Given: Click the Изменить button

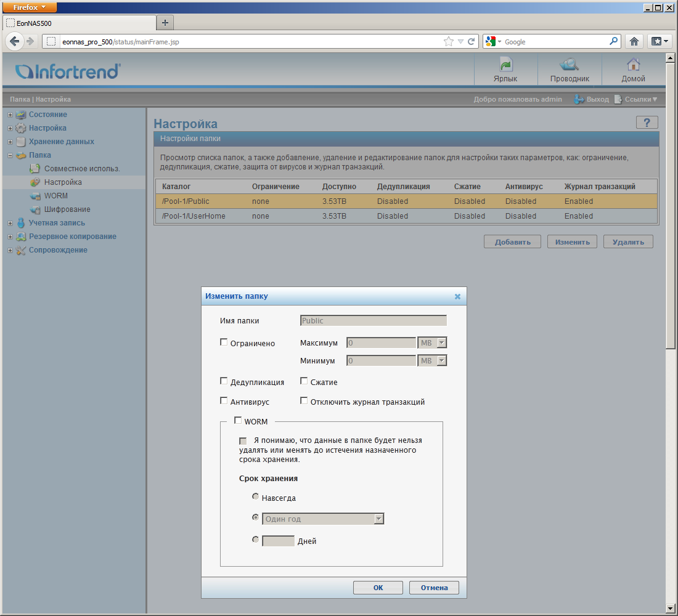Looking at the screenshot, I should click(572, 241).
